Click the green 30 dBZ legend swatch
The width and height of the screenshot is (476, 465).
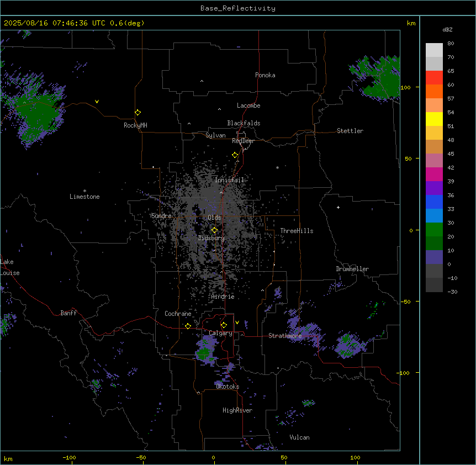(434, 230)
